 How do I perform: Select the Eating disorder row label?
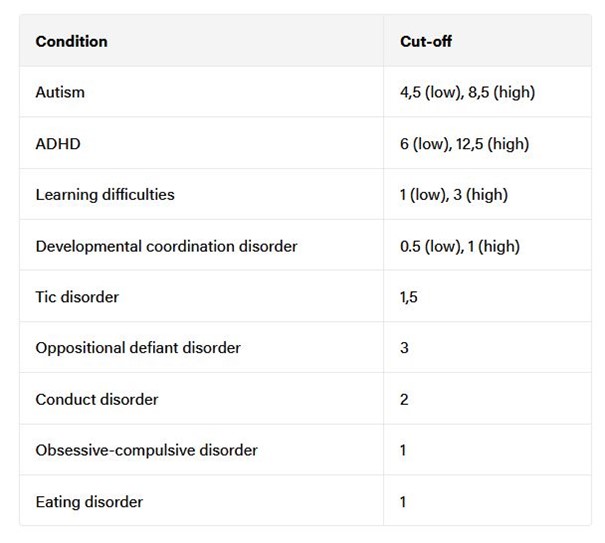[89, 501]
